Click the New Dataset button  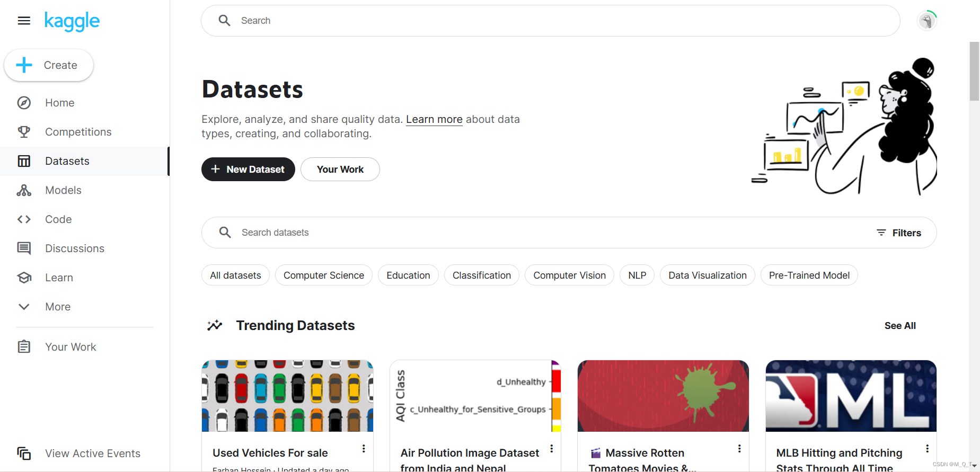pos(248,169)
